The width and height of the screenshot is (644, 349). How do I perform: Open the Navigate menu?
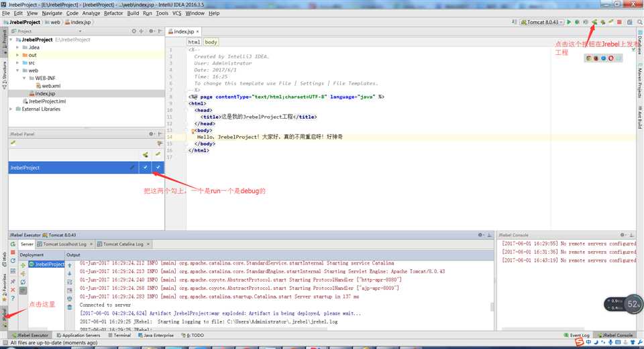click(x=52, y=13)
